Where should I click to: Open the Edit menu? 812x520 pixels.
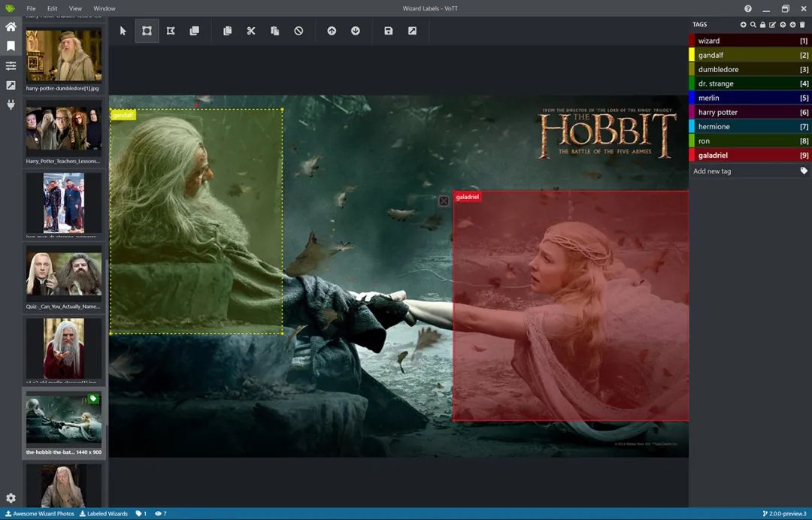51,8
